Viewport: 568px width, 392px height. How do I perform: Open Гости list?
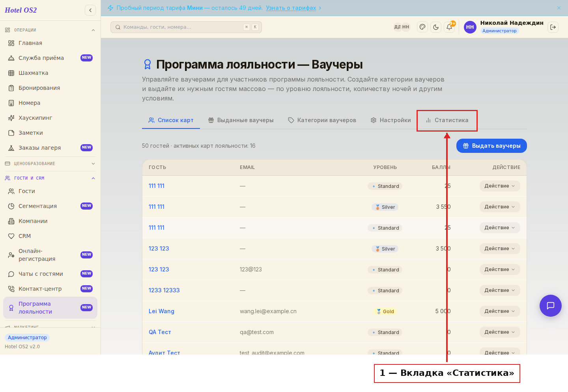click(50, 191)
